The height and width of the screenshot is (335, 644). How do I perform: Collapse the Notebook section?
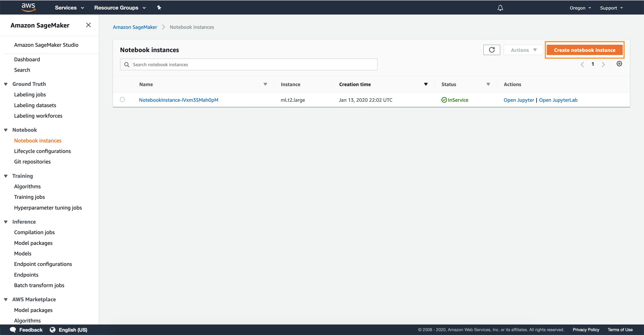pos(6,130)
